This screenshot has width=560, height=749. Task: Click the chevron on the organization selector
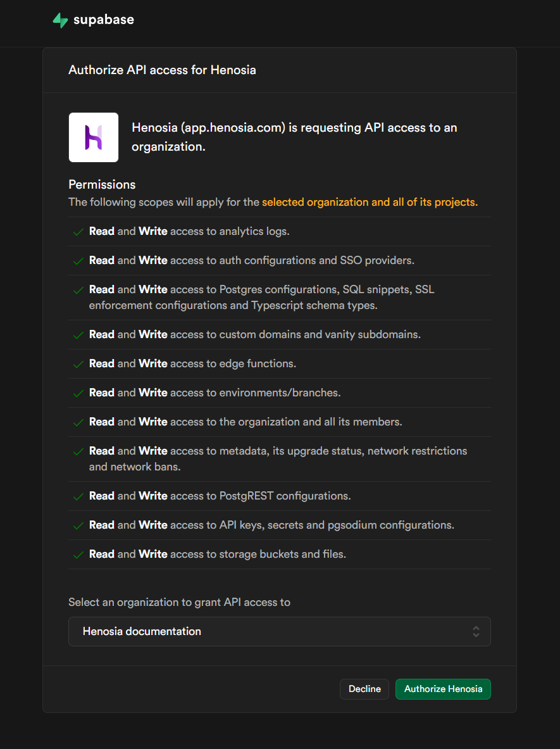coord(476,631)
